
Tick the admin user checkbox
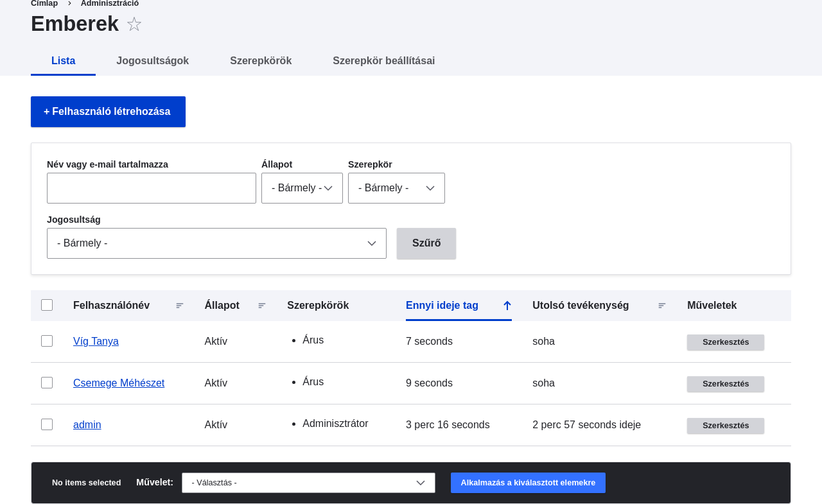[x=47, y=424]
